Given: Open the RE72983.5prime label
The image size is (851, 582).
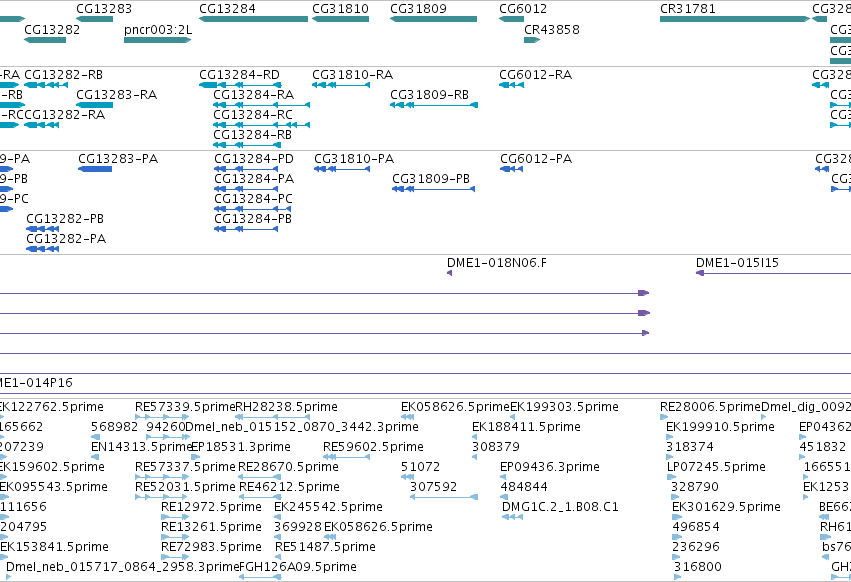Looking at the screenshot, I should coord(211,547).
